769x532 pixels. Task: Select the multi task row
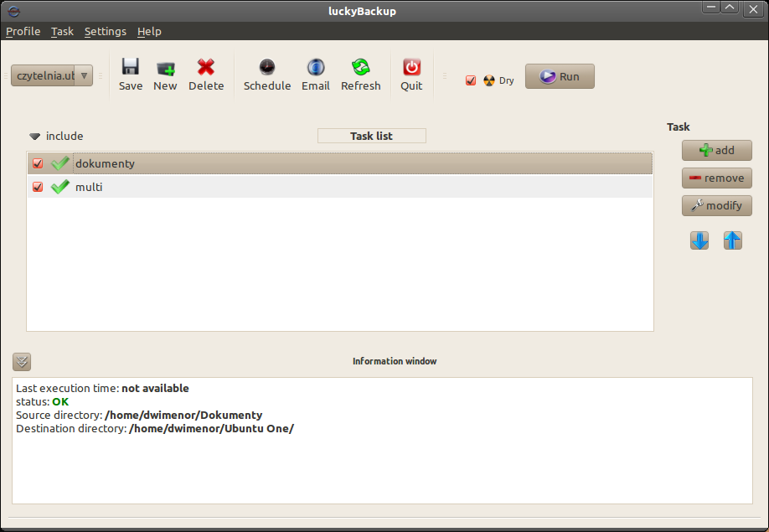[340, 187]
